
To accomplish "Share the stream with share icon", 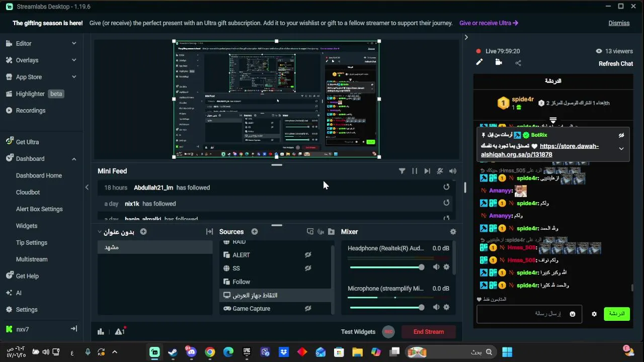I will click(518, 63).
